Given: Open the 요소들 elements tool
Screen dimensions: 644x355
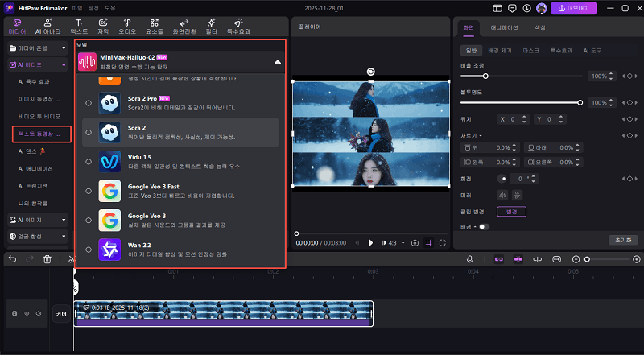Looking at the screenshot, I should click(x=155, y=27).
